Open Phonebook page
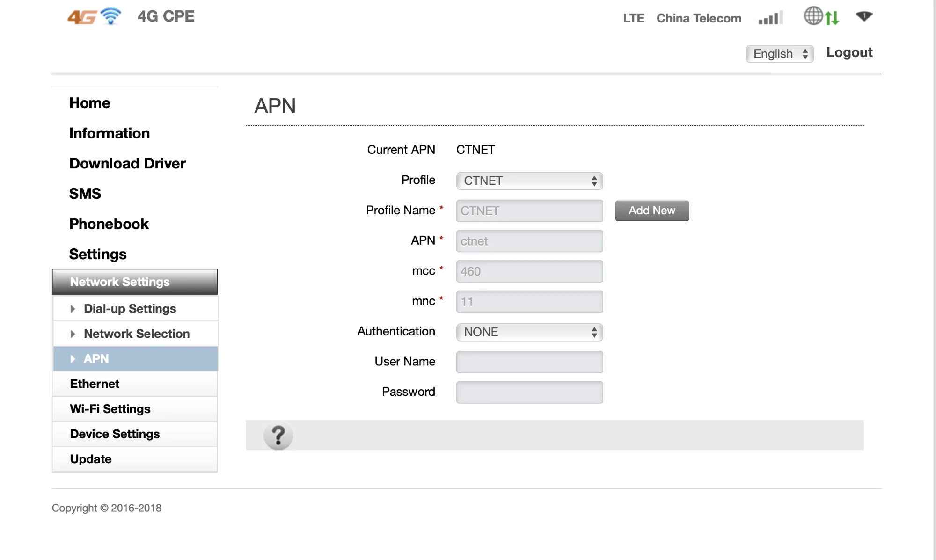This screenshot has width=936, height=560. (x=109, y=224)
